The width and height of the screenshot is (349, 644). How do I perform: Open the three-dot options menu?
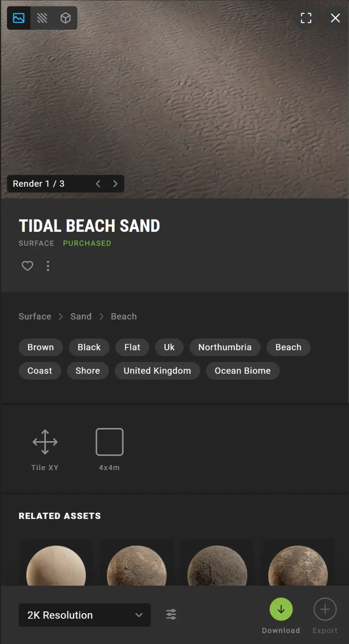pyautogui.click(x=48, y=266)
